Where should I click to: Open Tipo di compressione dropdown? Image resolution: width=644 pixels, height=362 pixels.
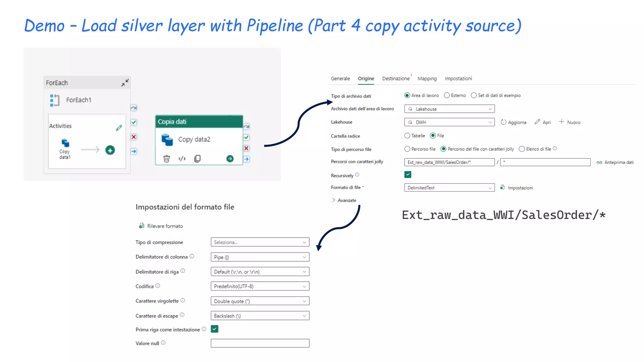[x=260, y=242]
